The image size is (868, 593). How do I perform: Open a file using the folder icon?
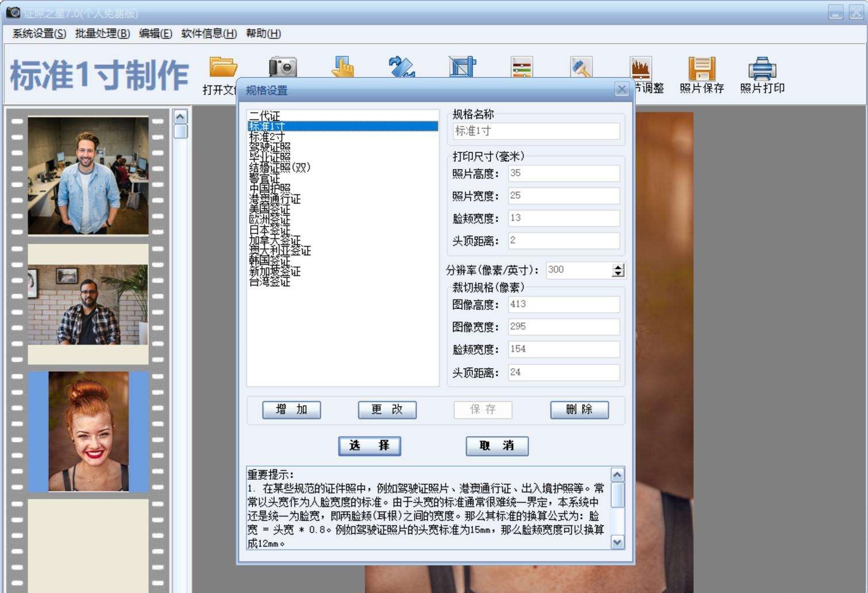[x=222, y=66]
